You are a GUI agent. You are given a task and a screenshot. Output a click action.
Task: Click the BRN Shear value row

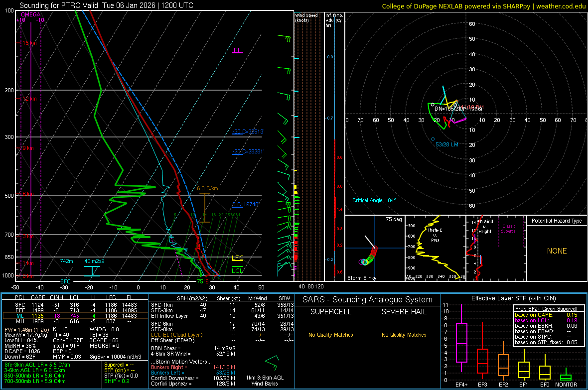click(193, 348)
